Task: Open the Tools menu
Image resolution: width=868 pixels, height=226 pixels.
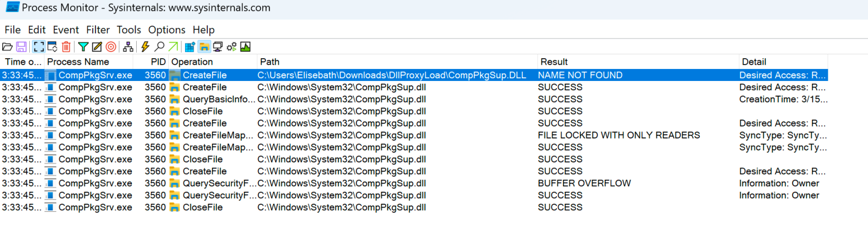Action: (129, 30)
